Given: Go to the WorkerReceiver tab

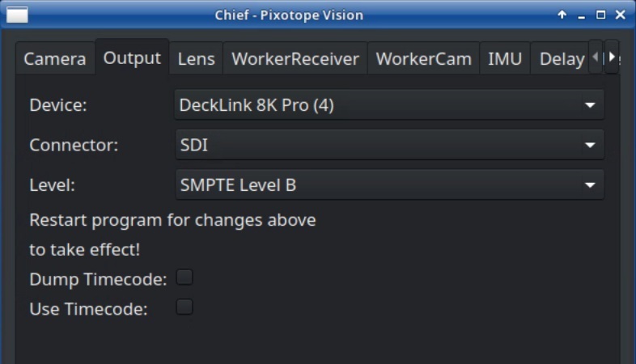Looking at the screenshot, I should click(x=295, y=59).
